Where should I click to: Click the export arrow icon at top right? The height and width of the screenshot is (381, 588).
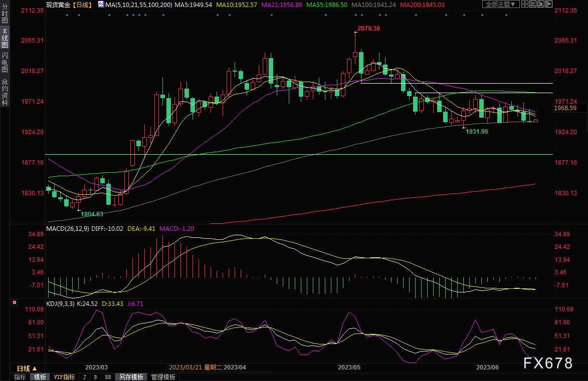point(549,4)
